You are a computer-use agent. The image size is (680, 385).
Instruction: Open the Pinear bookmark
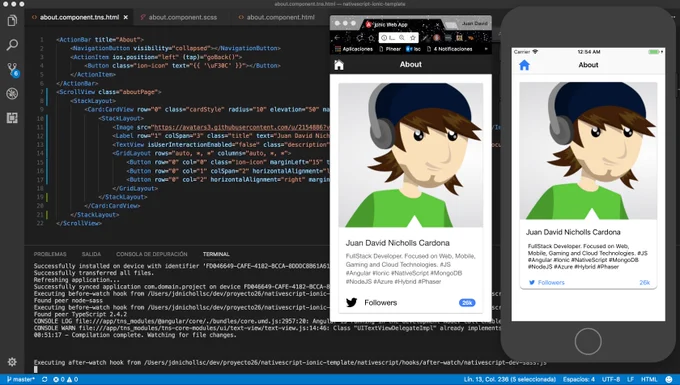[390, 49]
